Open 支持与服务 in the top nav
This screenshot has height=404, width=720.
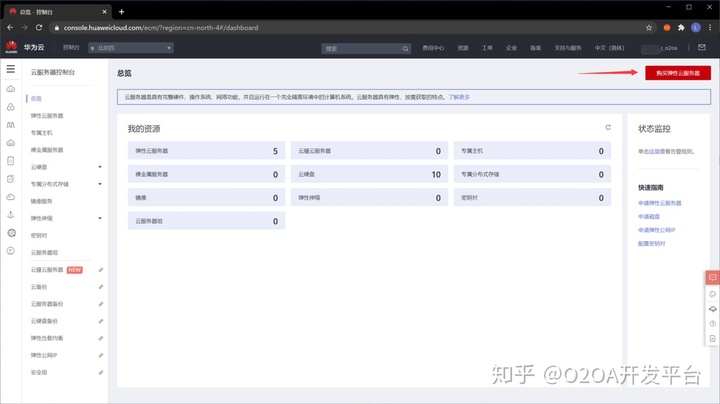[568, 48]
